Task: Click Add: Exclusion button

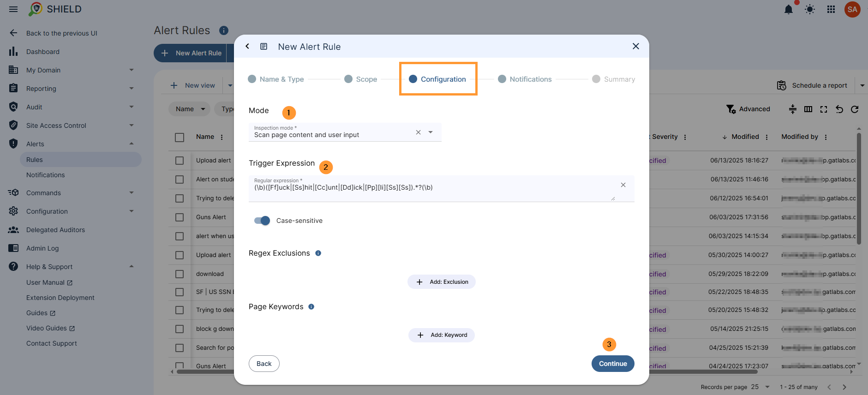Action: point(442,282)
